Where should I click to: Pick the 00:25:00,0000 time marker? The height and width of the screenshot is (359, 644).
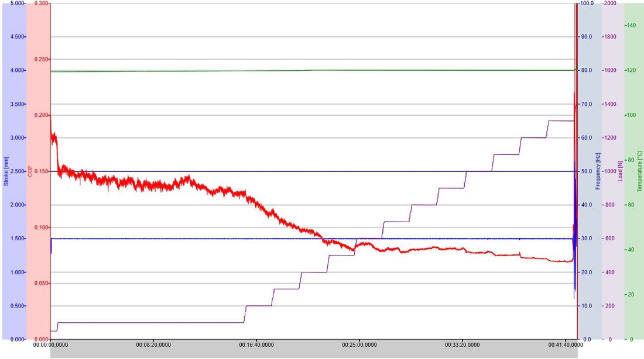pyautogui.click(x=359, y=345)
